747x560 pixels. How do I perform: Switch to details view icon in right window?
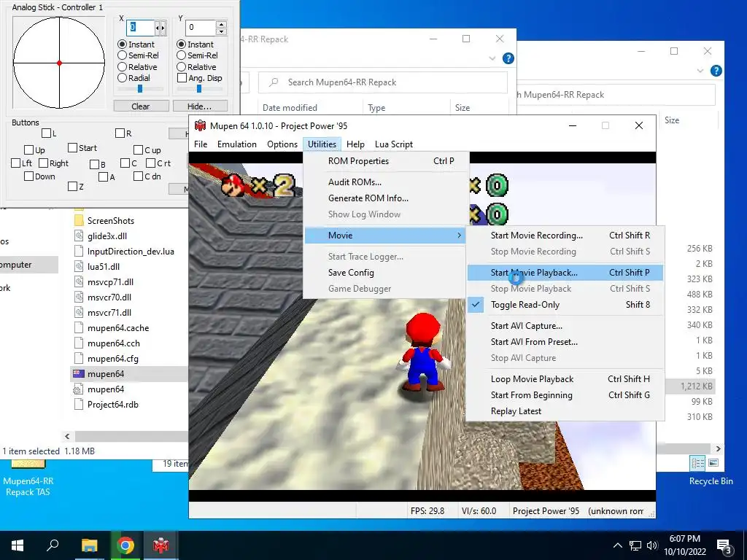pyautogui.click(x=697, y=463)
